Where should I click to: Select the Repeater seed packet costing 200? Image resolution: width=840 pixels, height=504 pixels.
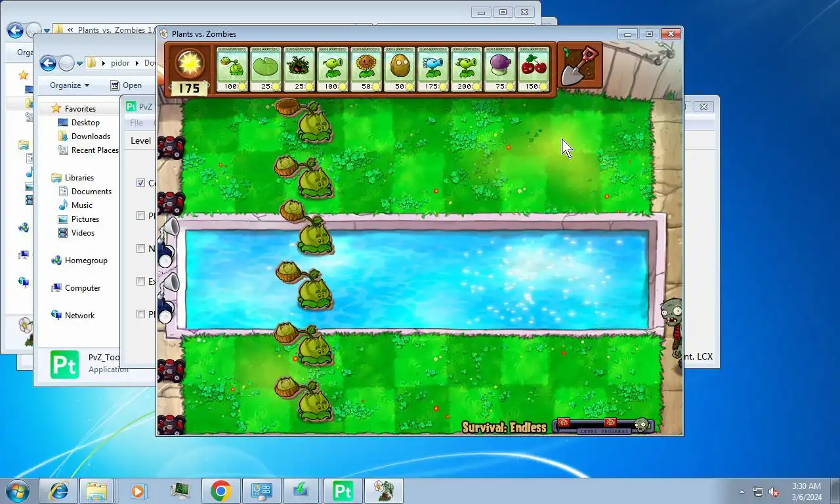(x=466, y=69)
